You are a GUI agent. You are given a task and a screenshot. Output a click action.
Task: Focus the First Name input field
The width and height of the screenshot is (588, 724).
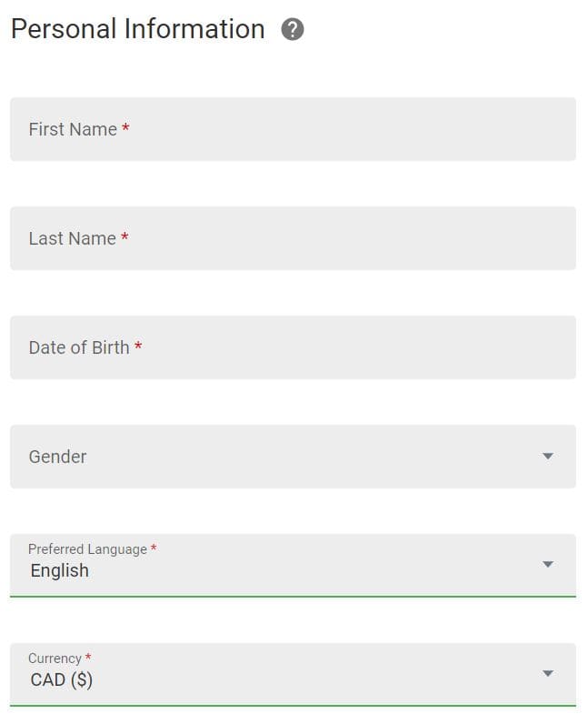(x=293, y=129)
